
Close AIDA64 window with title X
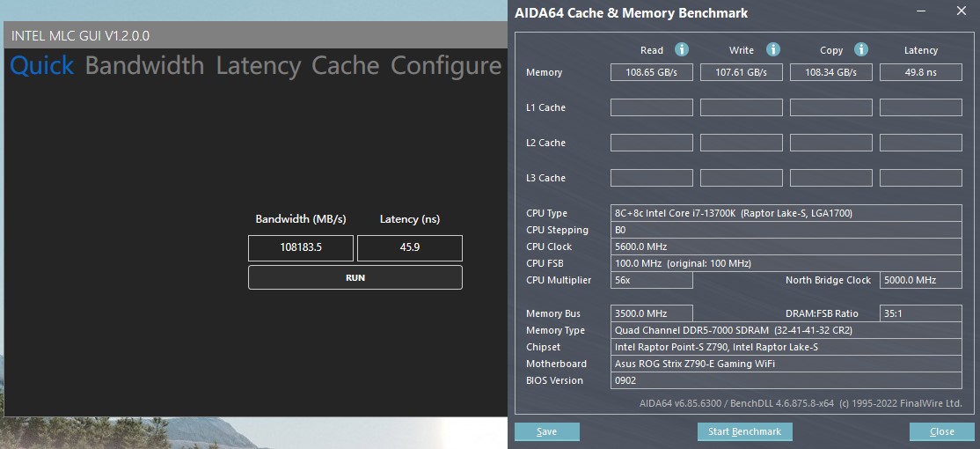[962, 11]
